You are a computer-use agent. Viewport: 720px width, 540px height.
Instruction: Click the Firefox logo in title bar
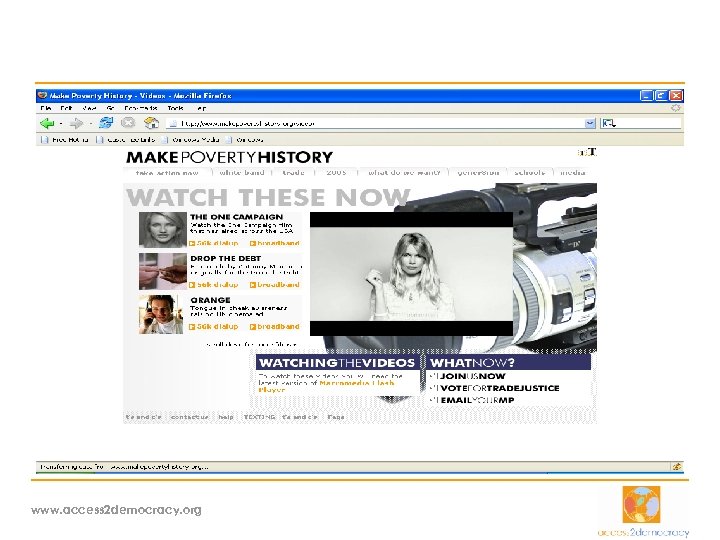[x=42, y=96]
